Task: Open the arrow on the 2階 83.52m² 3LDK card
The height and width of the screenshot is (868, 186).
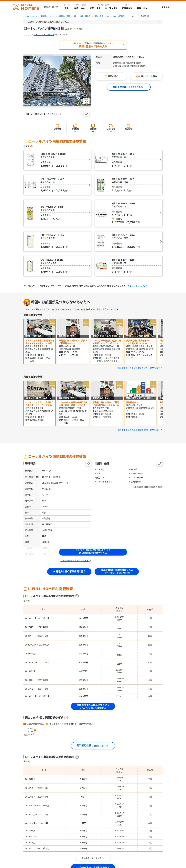Action: pos(161,242)
